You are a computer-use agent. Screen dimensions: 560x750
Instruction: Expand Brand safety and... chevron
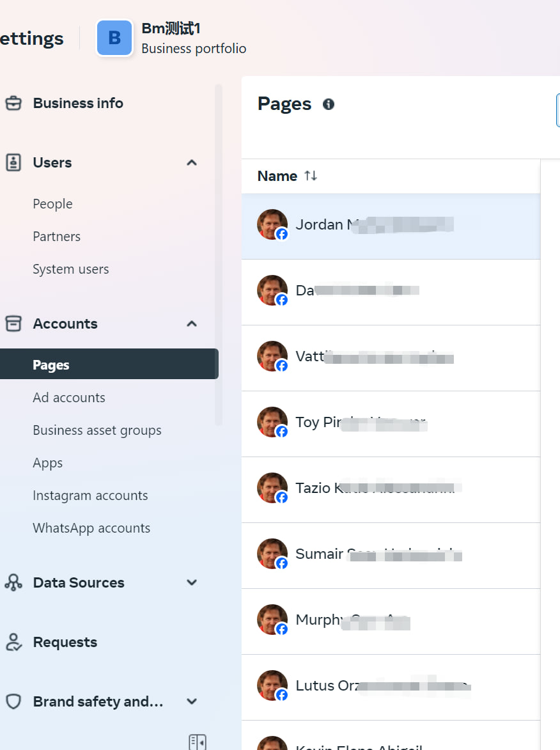tap(192, 701)
